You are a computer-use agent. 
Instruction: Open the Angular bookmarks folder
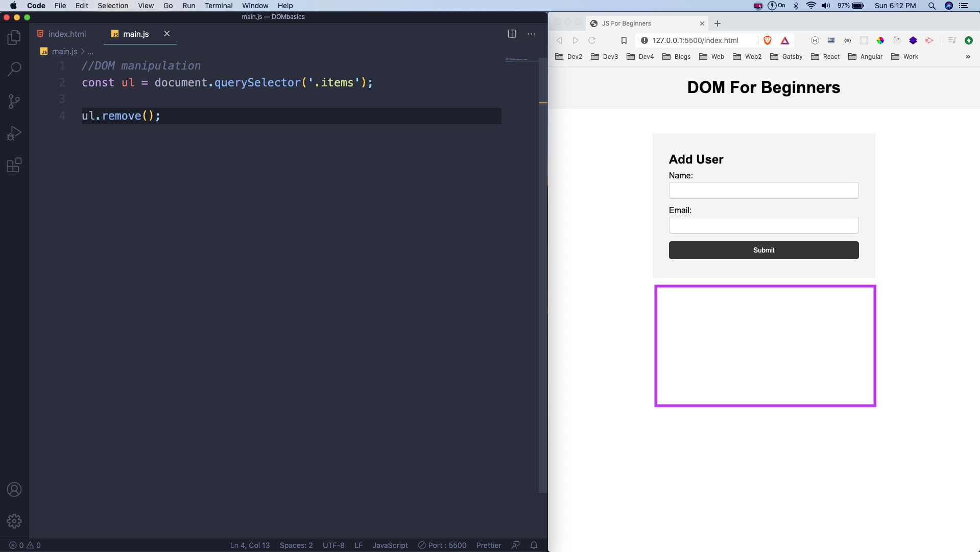tap(865, 57)
